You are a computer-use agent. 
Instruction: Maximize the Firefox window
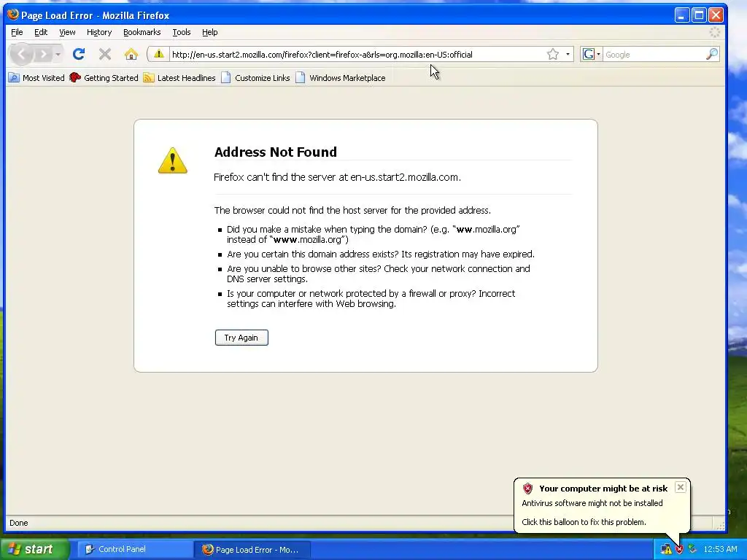tap(699, 15)
